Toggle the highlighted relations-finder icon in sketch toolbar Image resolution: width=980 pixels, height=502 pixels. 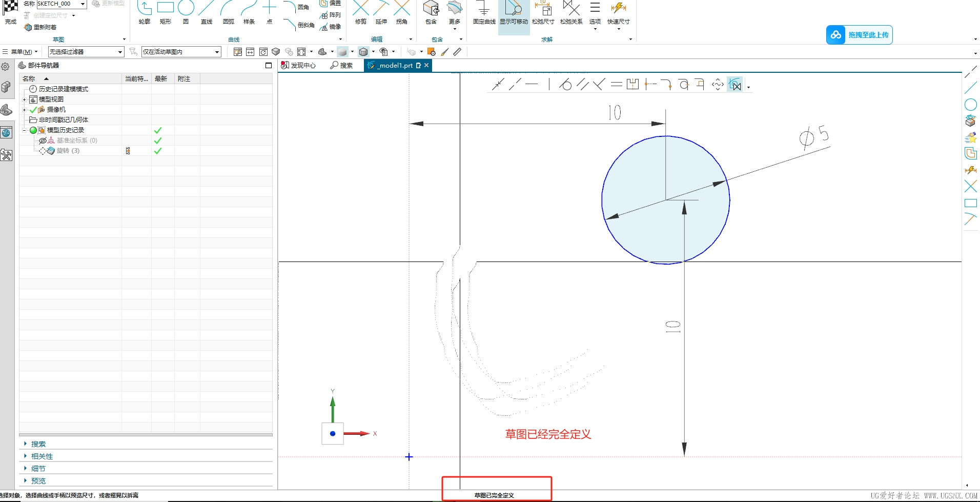[x=735, y=85]
